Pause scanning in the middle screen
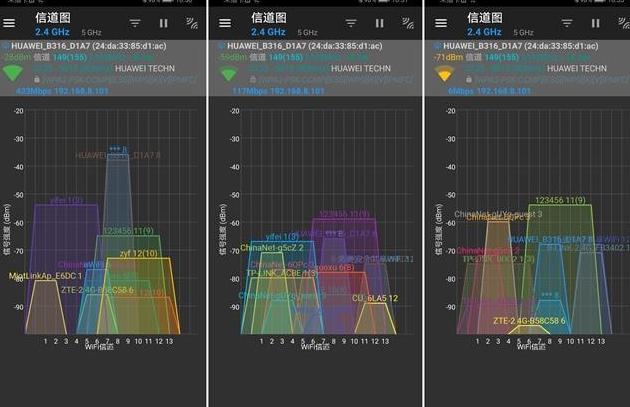630x407 pixels. click(380, 23)
